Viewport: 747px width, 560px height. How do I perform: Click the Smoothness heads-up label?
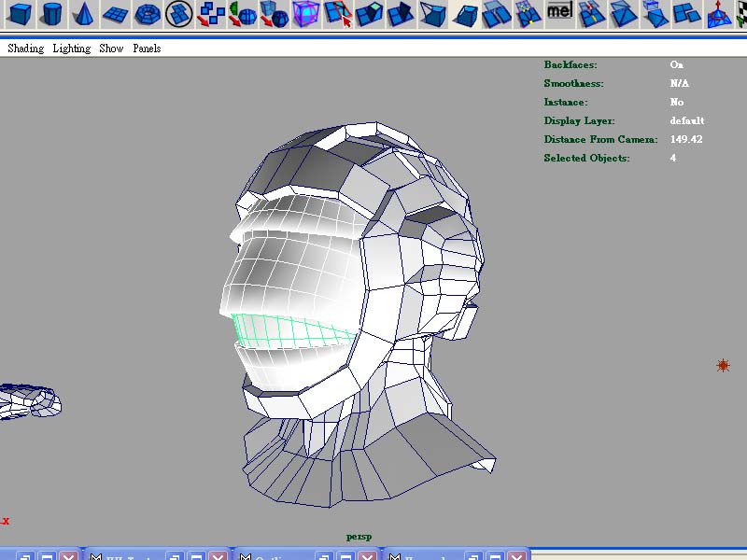[573, 83]
